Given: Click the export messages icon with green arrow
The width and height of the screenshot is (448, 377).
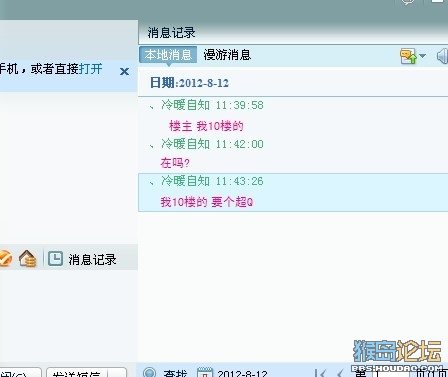Looking at the screenshot, I should (408, 56).
